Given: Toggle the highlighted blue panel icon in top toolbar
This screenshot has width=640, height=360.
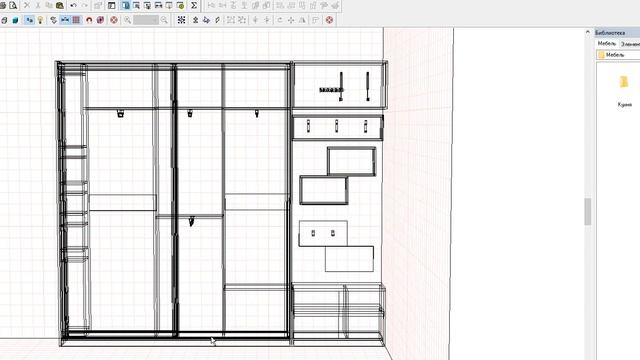Looking at the screenshot, I should pos(126,6).
